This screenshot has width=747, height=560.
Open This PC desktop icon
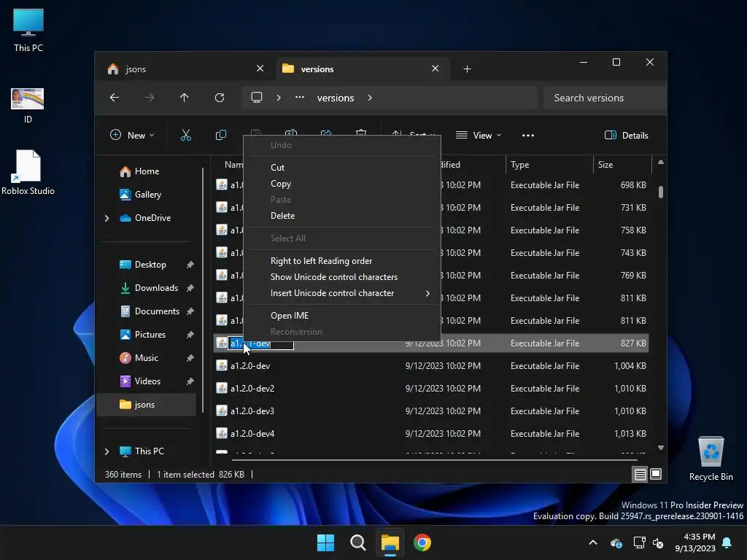tap(28, 31)
